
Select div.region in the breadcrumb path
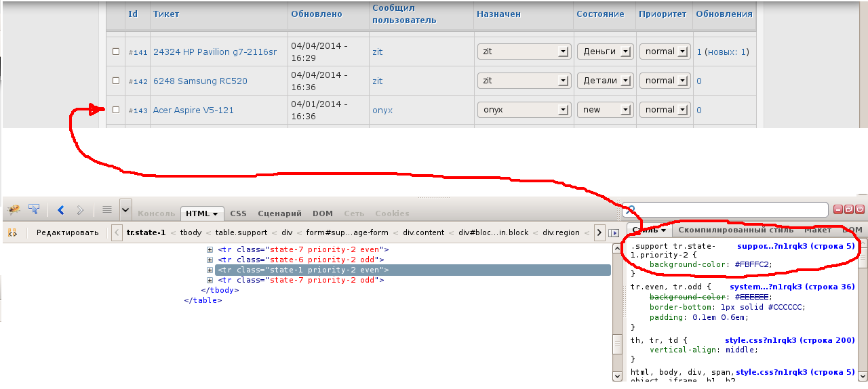point(561,232)
